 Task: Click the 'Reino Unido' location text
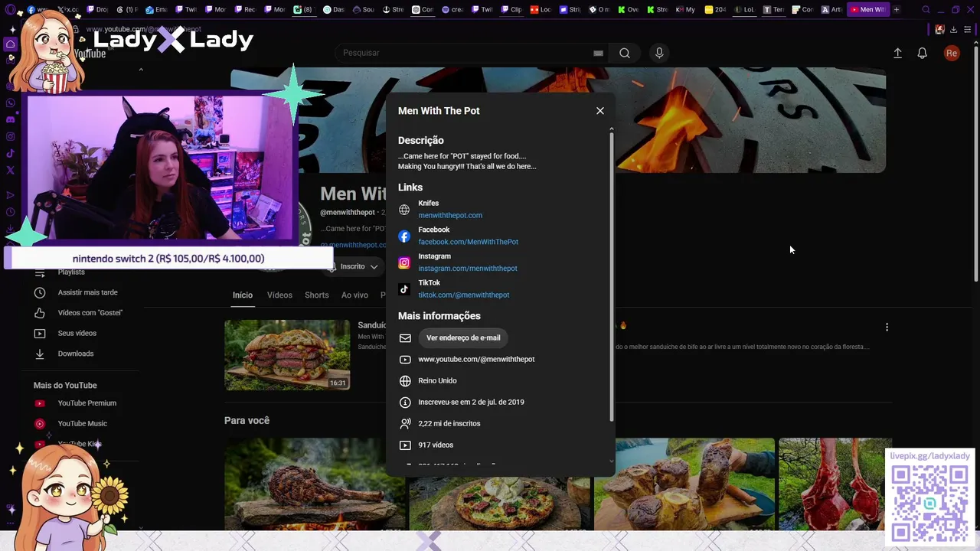click(x=437, y=381)
